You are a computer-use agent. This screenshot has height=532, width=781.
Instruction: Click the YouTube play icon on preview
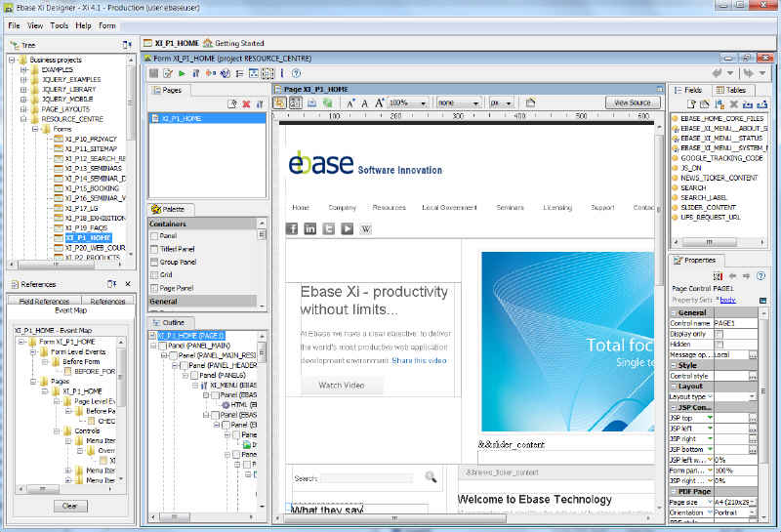click(x=348, y=228)
